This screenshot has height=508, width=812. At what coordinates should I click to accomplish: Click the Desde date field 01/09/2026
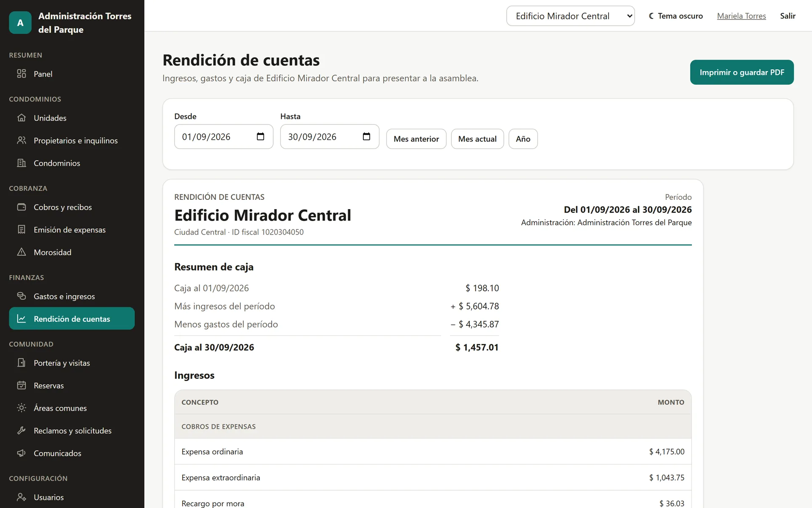pos(224,137)
